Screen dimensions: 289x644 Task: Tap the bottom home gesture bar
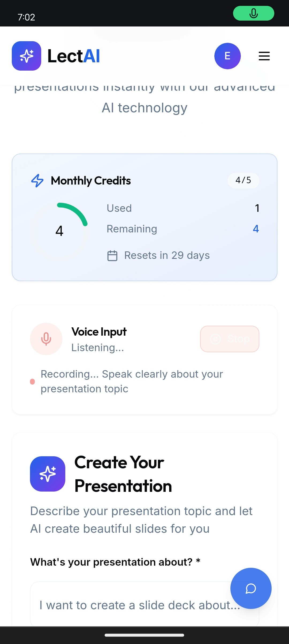pos(144,635)
